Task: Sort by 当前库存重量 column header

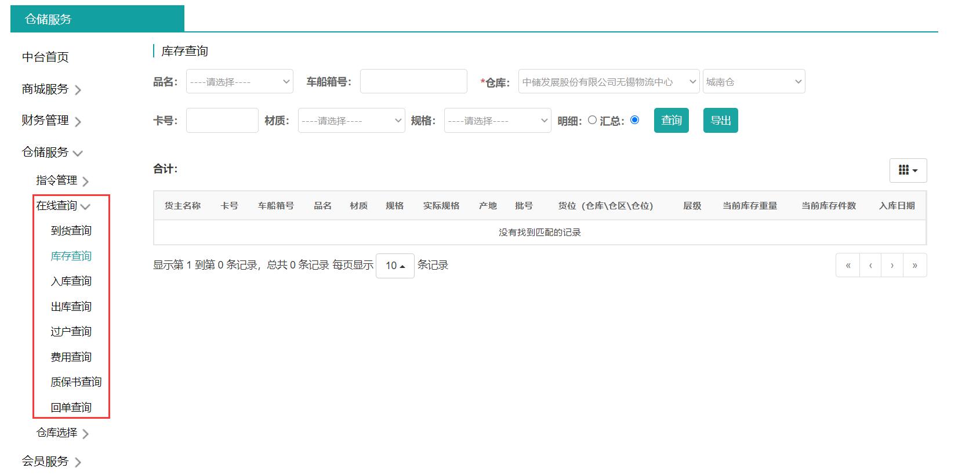Action: [x=749, y=206]
